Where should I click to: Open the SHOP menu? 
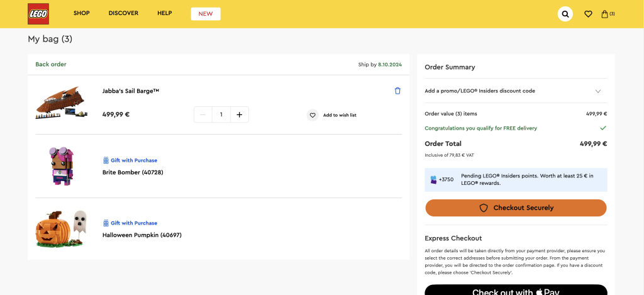(x=81, y=13)
